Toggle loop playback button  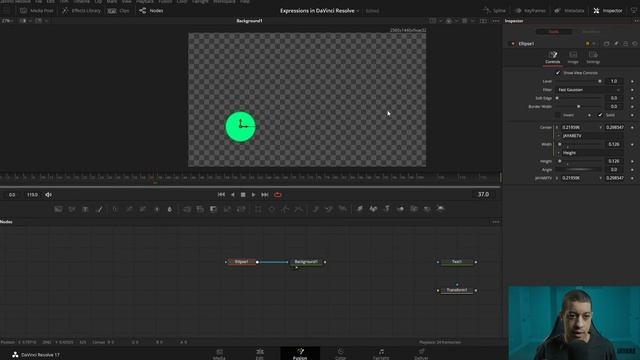278,195
